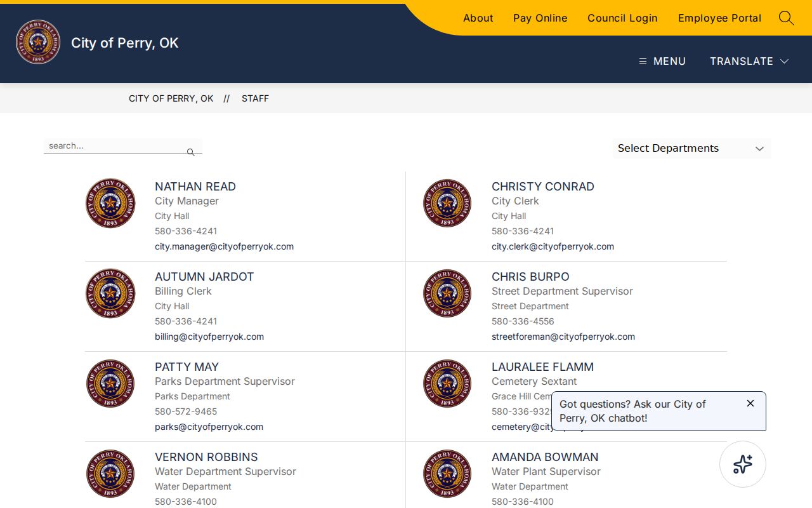Email billing@cityofperryok.com
812x508 pixels.
(209, 337)
